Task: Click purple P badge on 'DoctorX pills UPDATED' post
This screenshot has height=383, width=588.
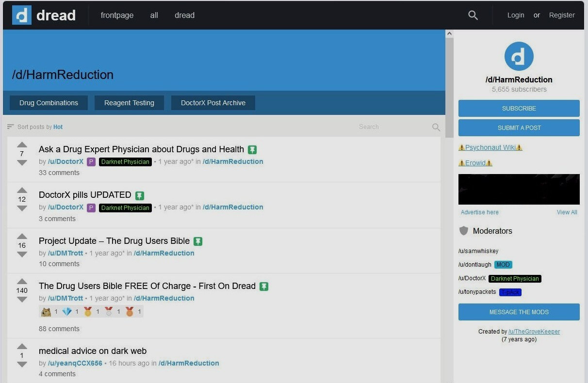Action: click(x=91, y=207)
